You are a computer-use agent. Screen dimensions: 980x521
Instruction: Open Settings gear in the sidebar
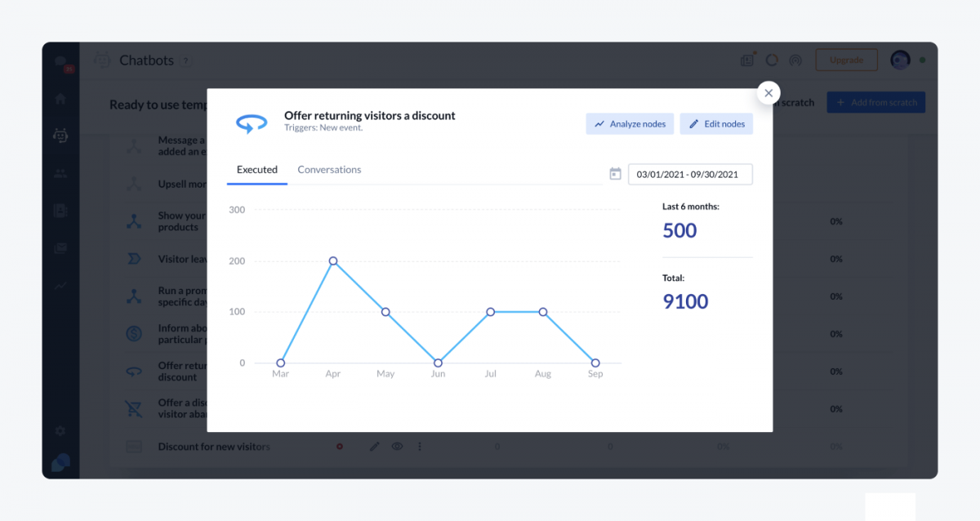(x=60, y=431)
